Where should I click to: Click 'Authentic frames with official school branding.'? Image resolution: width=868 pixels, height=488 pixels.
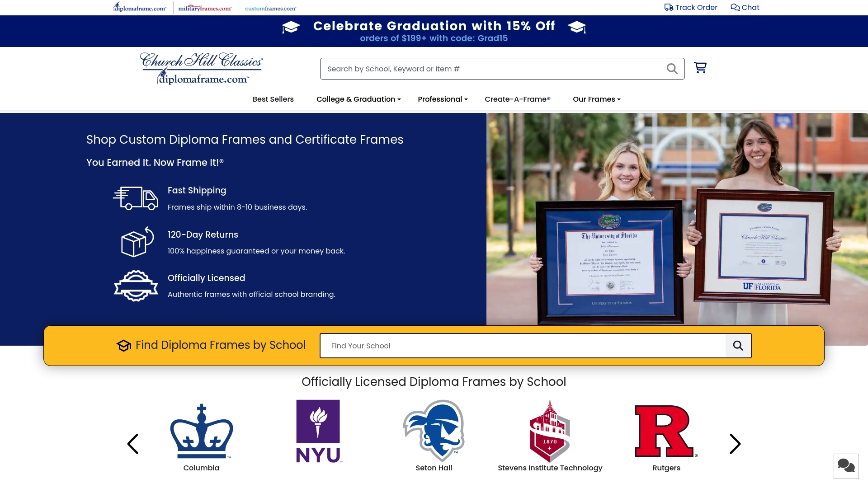251,295
